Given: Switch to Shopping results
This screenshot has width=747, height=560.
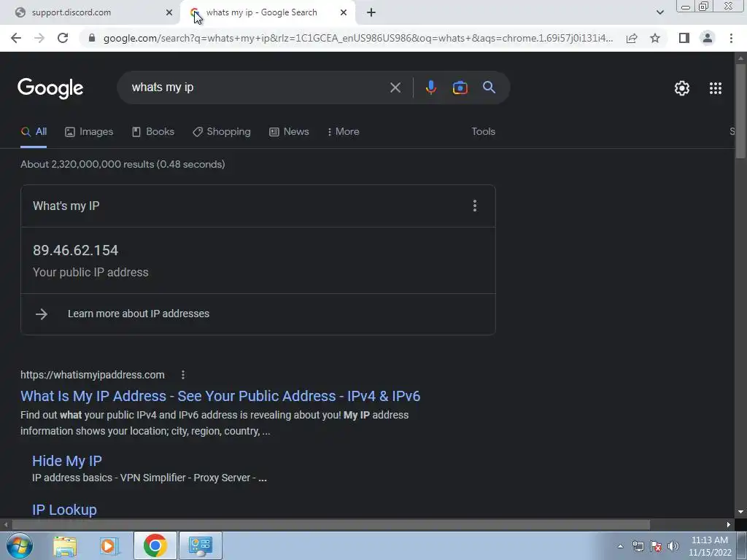Looking at the screenshot, I should 222,132.
